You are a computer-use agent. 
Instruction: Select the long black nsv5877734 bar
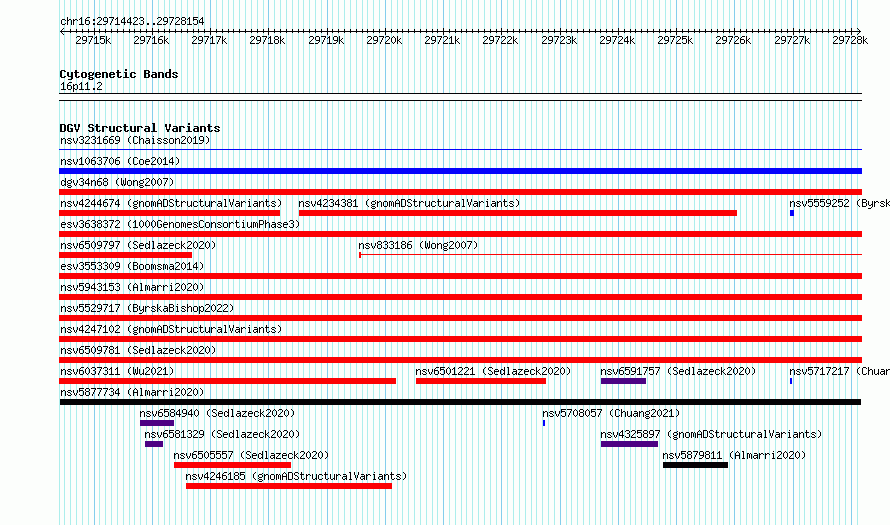[460, 402]
